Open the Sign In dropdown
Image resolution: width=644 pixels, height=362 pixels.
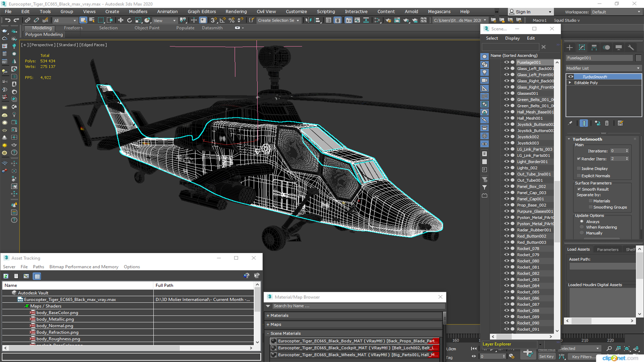tap(530, 12)
